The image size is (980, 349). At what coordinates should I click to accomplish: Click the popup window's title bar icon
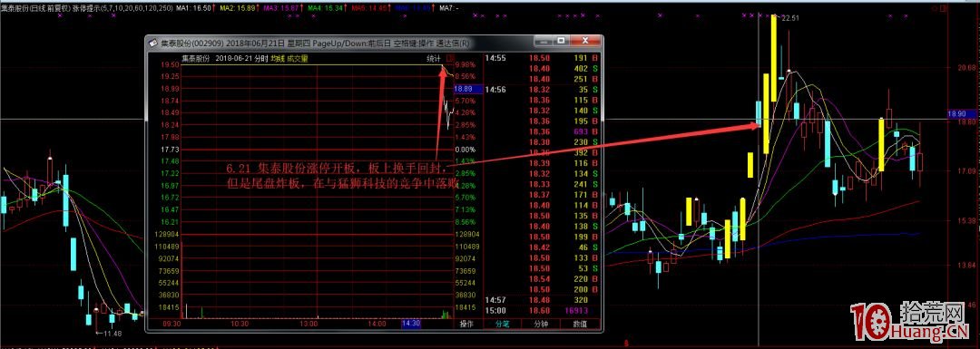click(152, 44)
